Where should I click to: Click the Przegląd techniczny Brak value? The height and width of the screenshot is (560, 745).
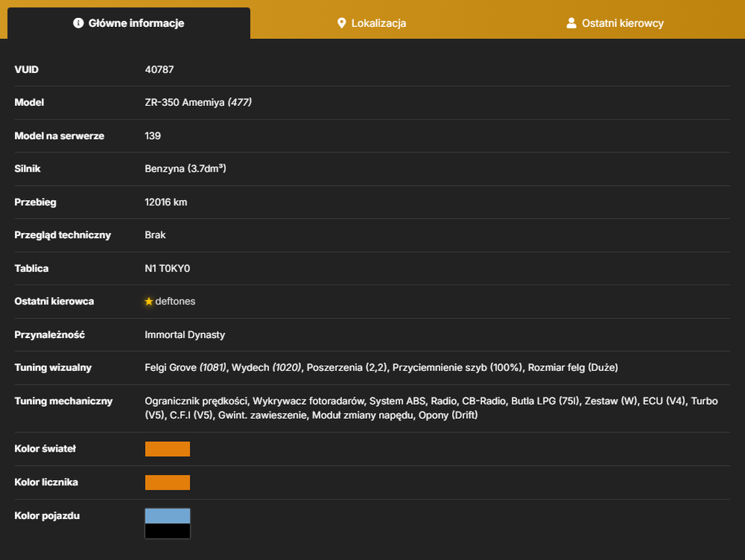pos(155,235)
